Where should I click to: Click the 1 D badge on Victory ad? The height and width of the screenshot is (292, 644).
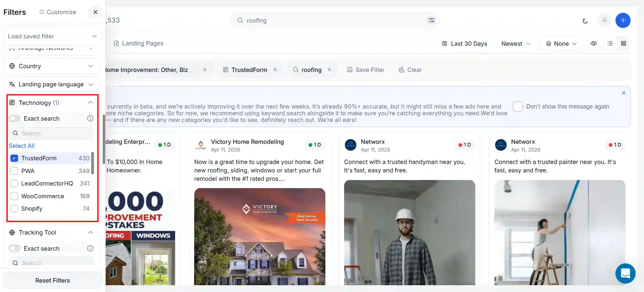pyautogui.click(x=315, y=145)
